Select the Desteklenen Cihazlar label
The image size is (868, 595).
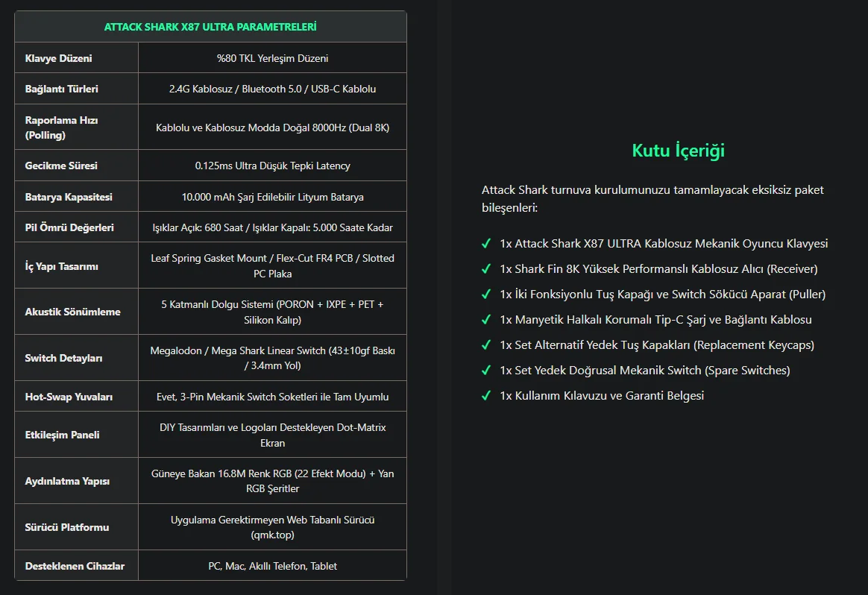[x=75, y=566]
